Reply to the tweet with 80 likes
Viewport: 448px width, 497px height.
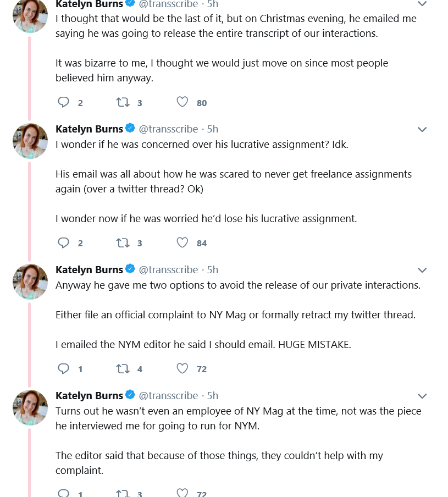pos(63,102)
